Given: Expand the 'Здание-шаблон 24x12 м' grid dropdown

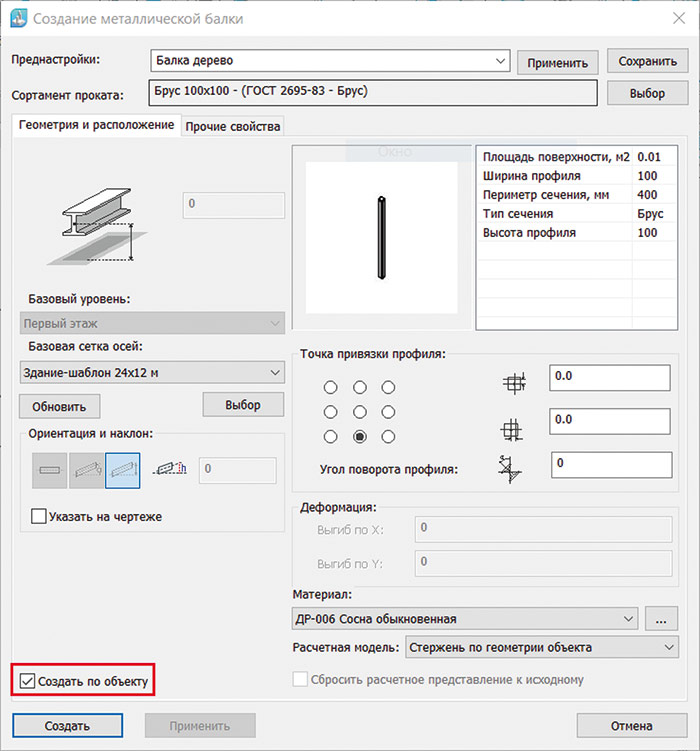Looking at the screenshot, I should coord(152,372).
